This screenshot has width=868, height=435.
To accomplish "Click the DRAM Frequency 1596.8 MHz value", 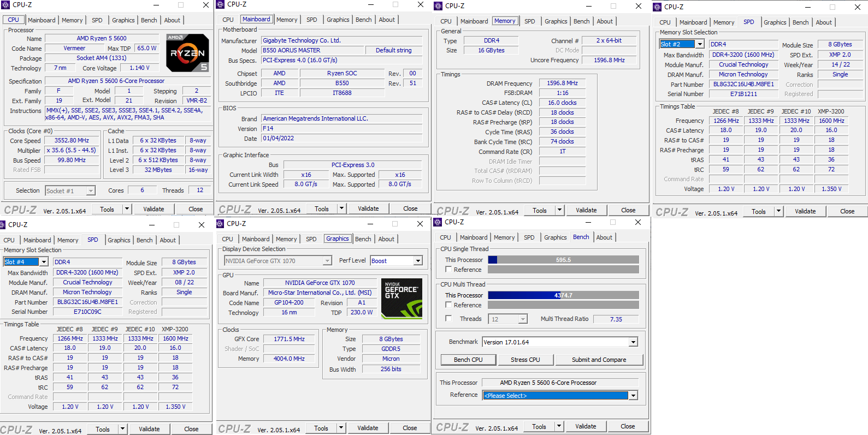I will click(x=563, y=84).
